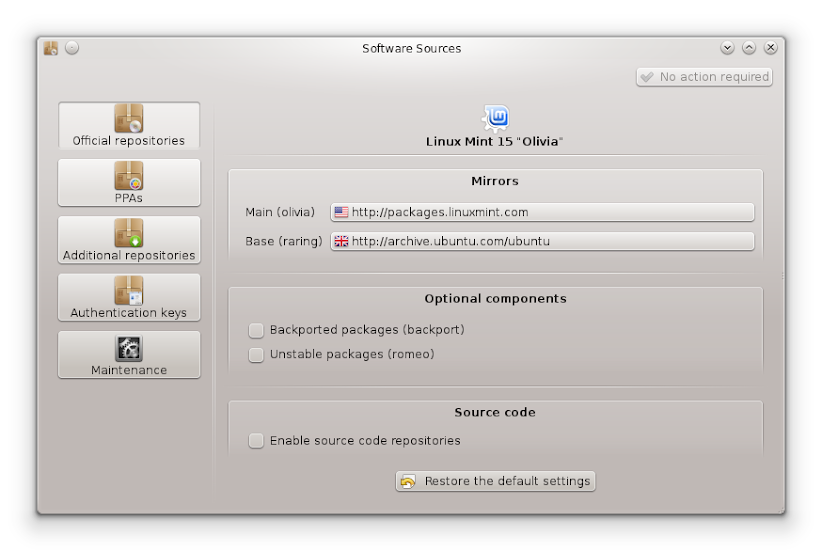Click No action required button
Screen dimensions: 822x551
[704, 77]
